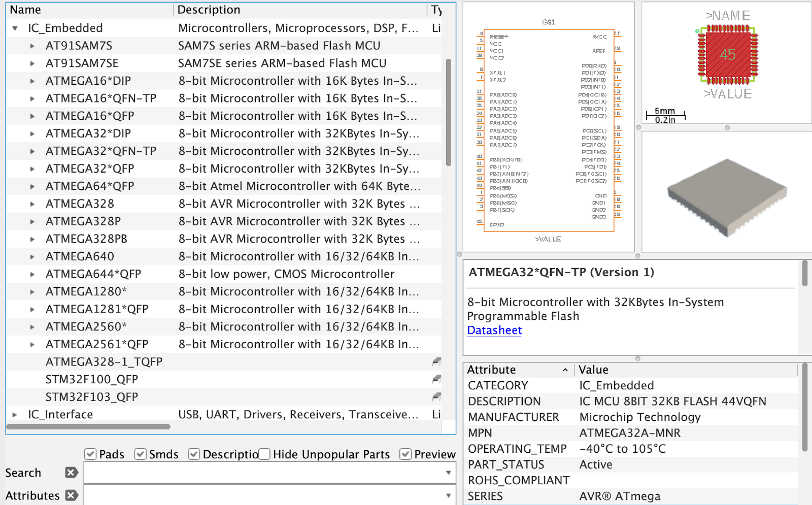Toggle the Description checkbox
The image size is (812, 505).
pyautogui.click(x=193, y=454)
